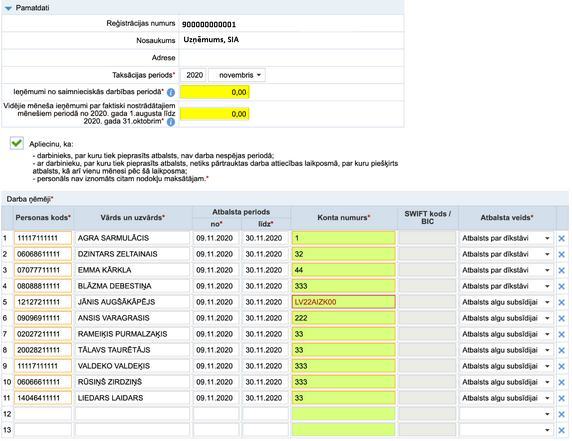
Task: Click the yellow Ieņēmumi no saimnieciskās darbības field
Action: click(214, 92)
